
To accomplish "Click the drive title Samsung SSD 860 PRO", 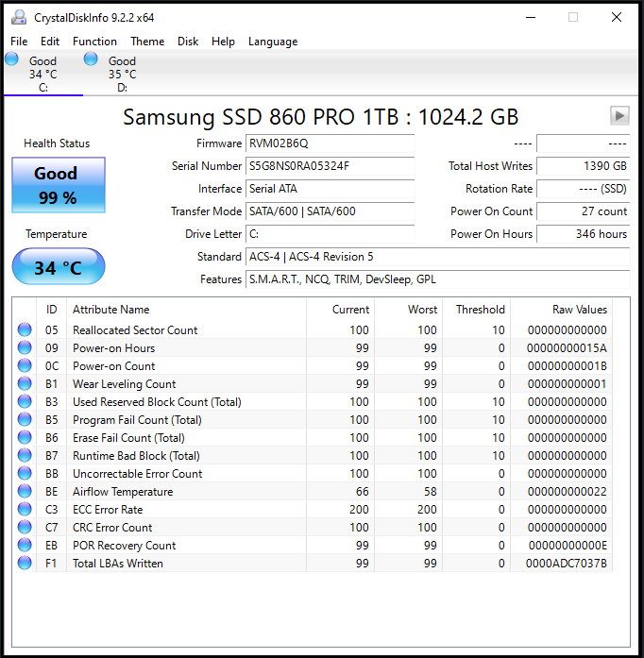I will pos(321,117).
